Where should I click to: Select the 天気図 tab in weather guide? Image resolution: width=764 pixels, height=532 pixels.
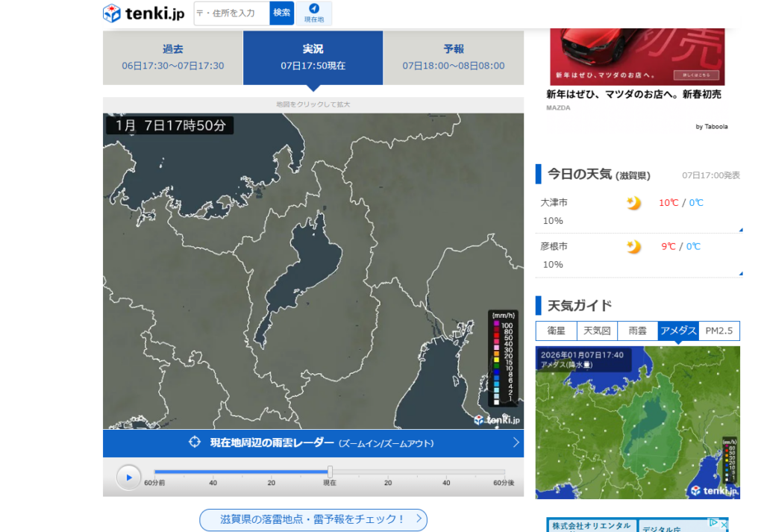(597, 331)
